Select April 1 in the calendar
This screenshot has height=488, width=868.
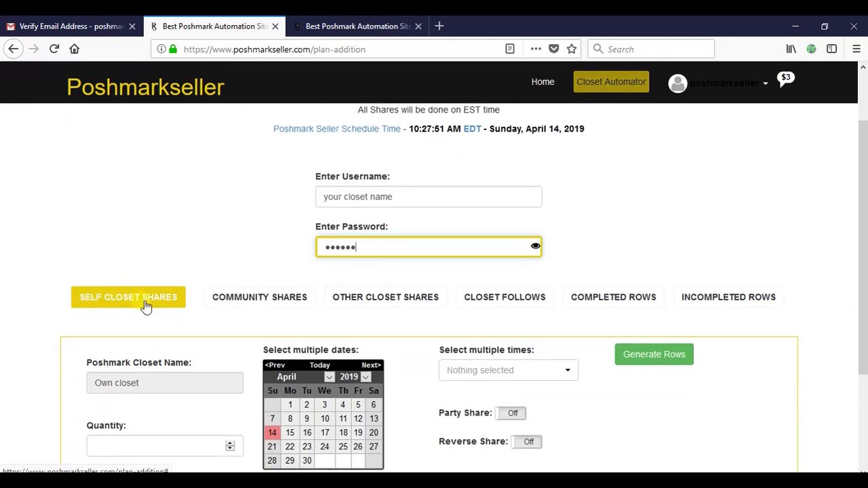click(290, 405)
